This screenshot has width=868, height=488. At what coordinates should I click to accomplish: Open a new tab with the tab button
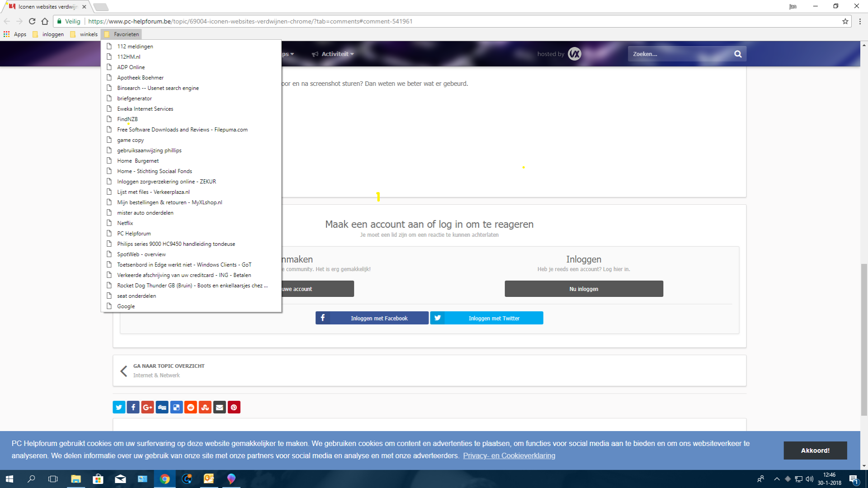pos(101,7)
